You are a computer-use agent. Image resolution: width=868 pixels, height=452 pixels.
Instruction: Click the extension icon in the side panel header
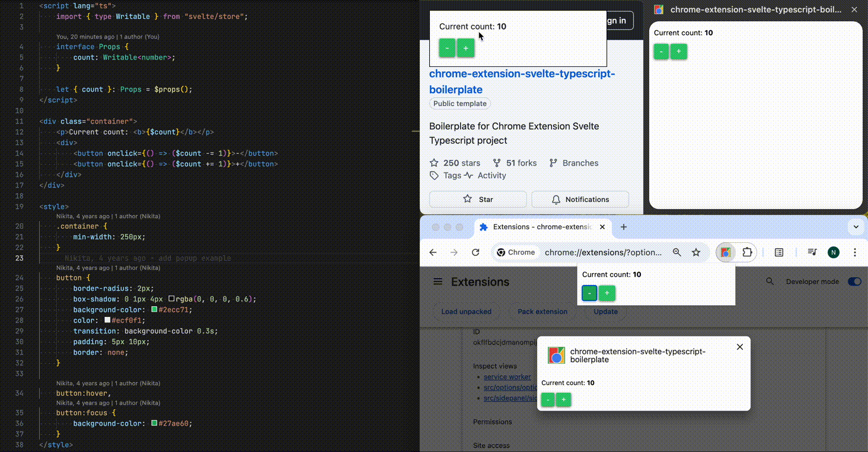pyautogui.click(x=659, y=9)
